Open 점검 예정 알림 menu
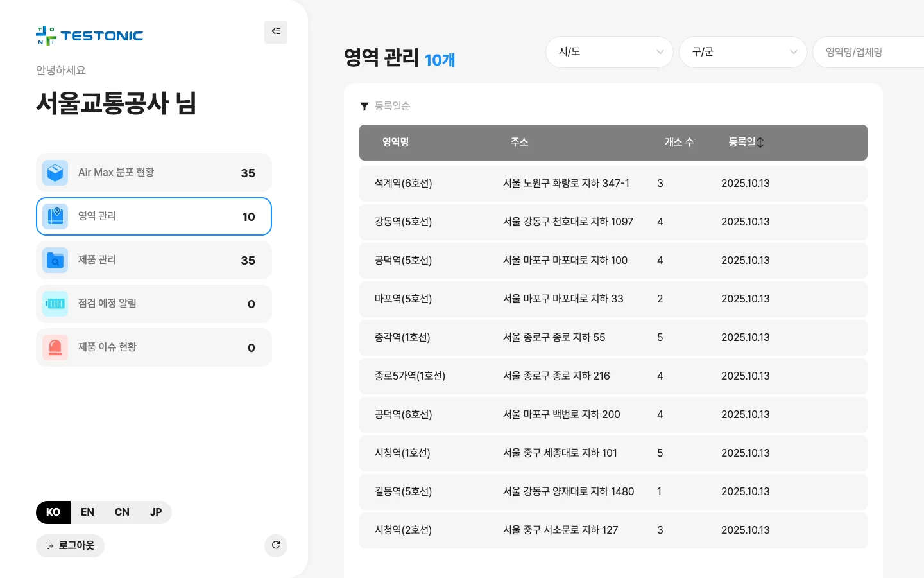This screenshot has width=924, height=578. click(x=154, y=304)
